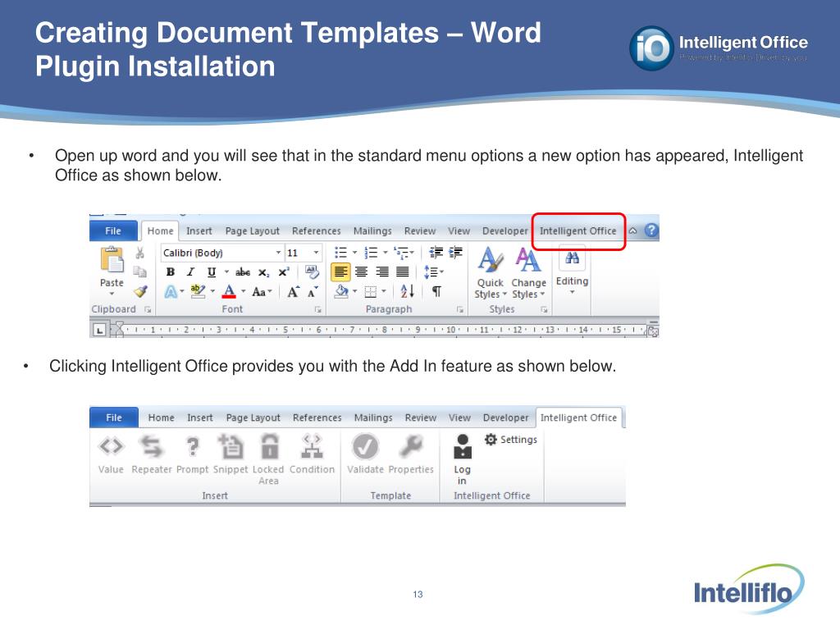Image resolution: width=840 pixels, height=630 pixels.
Task: Switch to Page Layout tab in upper ribbon
Action: coord(253,231)
